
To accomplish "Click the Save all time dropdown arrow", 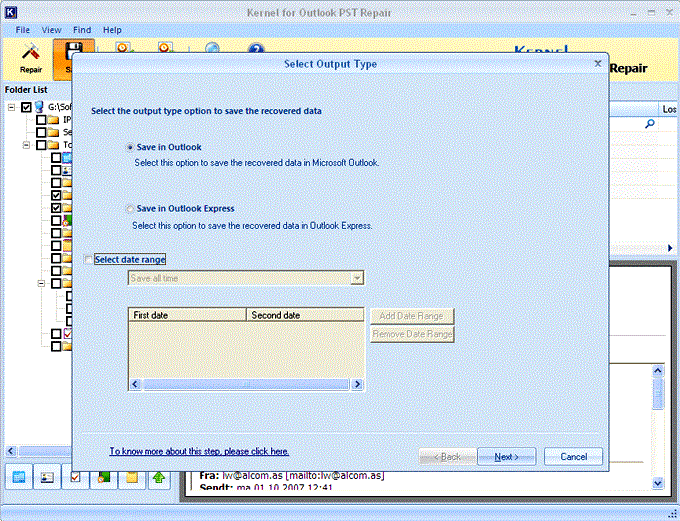I will click(357, 278).
